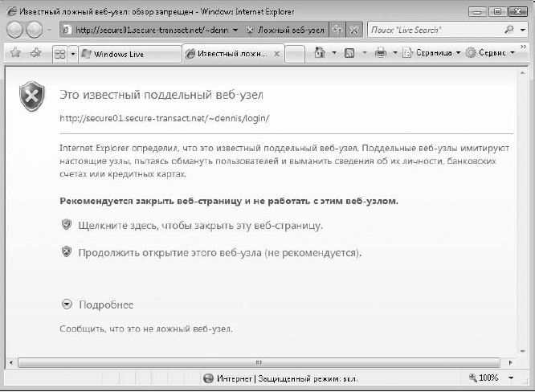Screen dimensions: 535x392
Task: Click the Back navigation button
Action: tap(14, 31)
